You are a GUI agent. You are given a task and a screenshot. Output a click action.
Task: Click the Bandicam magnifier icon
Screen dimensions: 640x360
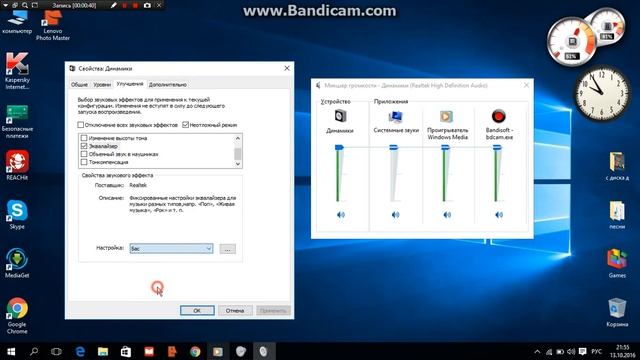[25, 5]
